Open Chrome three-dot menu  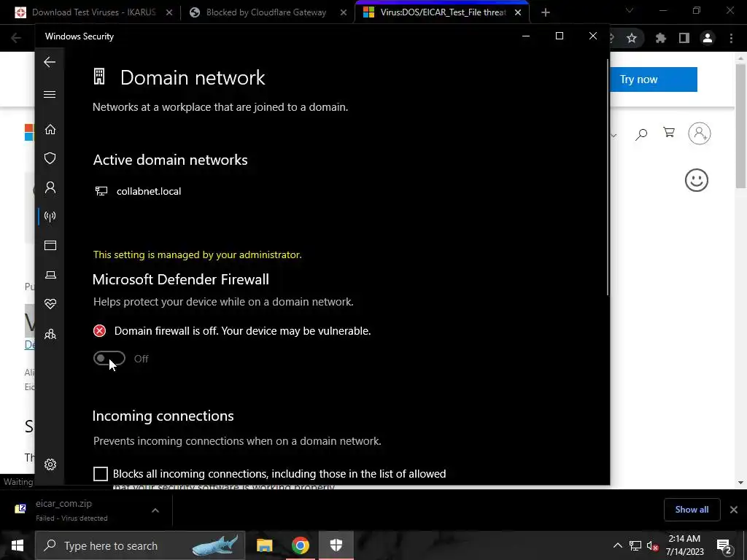(731, 38)
